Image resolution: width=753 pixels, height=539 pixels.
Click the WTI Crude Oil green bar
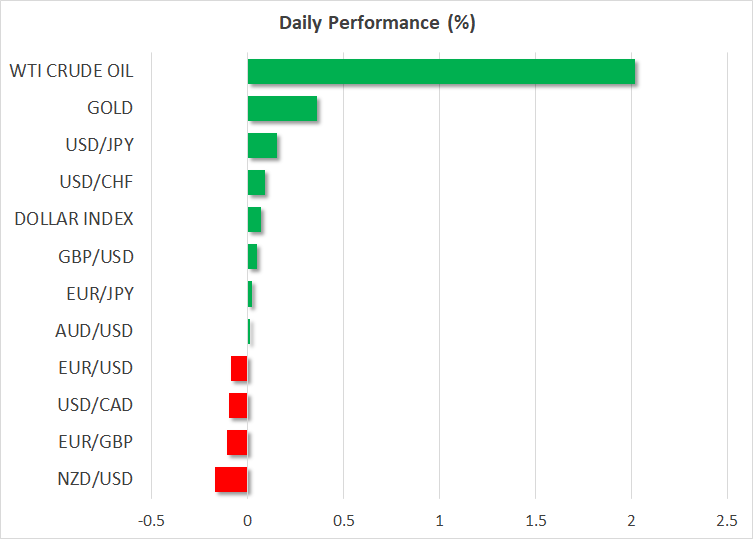tap(440, 72)
